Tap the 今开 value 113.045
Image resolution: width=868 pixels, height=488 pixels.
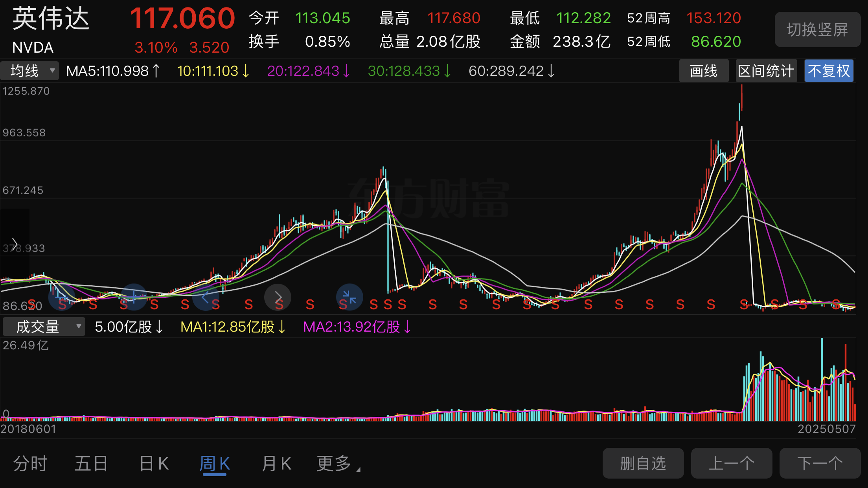tap(323, 18)
